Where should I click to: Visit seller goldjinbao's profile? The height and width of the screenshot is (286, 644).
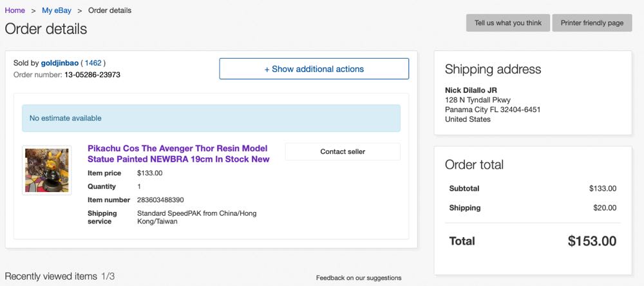[59, 63]
